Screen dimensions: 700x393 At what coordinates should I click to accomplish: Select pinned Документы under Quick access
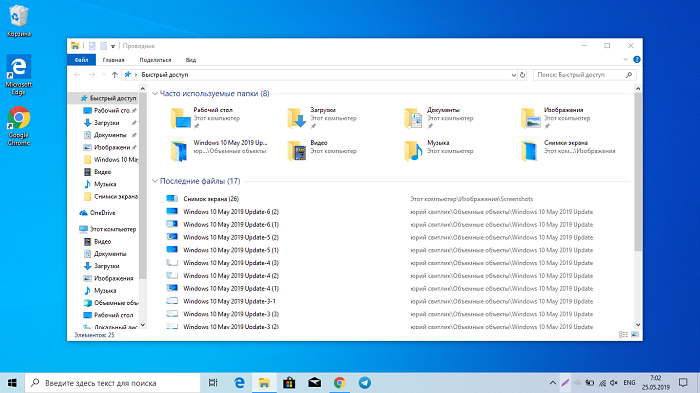coord(110,135)
